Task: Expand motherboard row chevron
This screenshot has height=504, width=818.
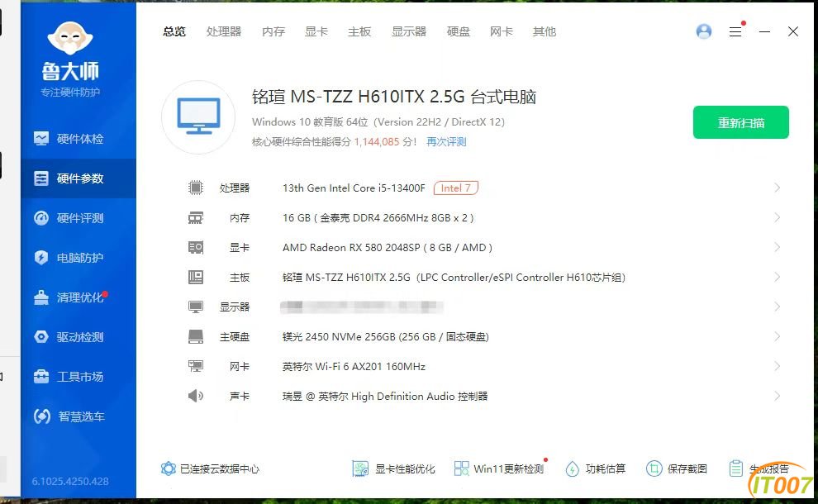Action: click(778, 277)
